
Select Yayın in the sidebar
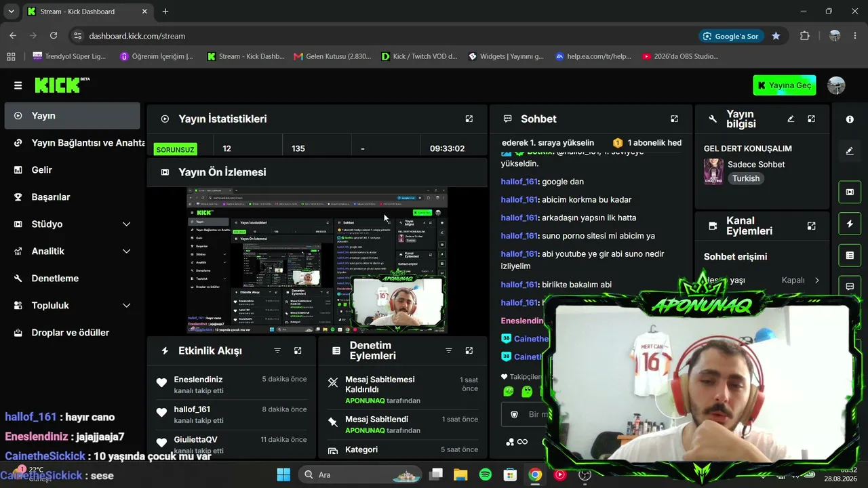(x=72, y=116)
